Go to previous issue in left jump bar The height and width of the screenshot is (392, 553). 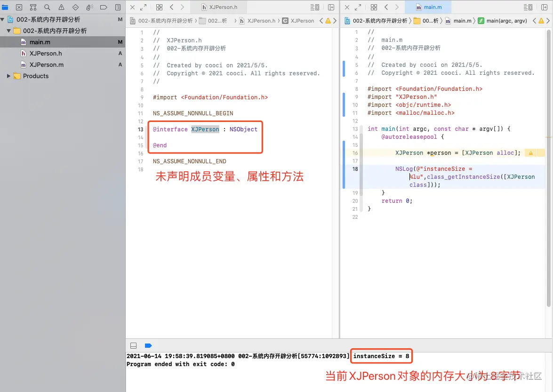(321, 21)
